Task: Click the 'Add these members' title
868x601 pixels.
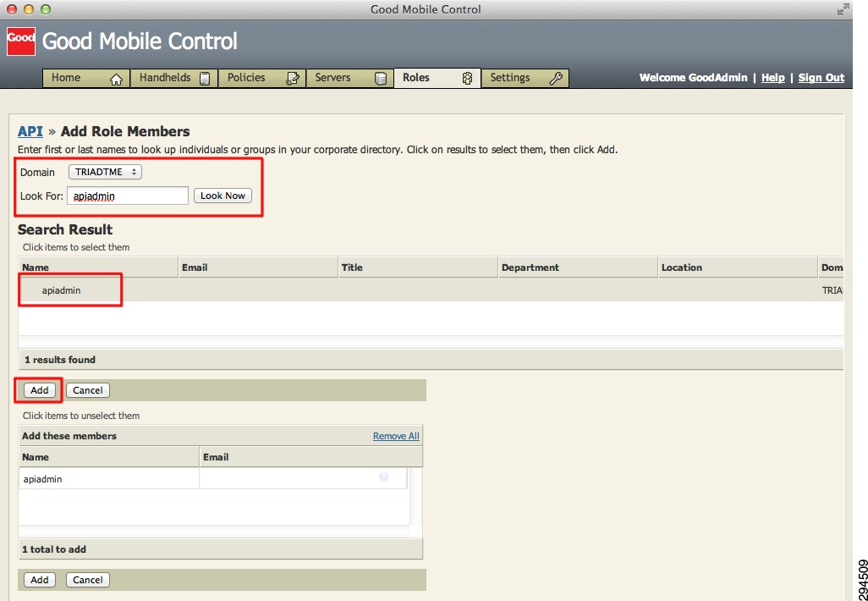Action: point(69,436)
